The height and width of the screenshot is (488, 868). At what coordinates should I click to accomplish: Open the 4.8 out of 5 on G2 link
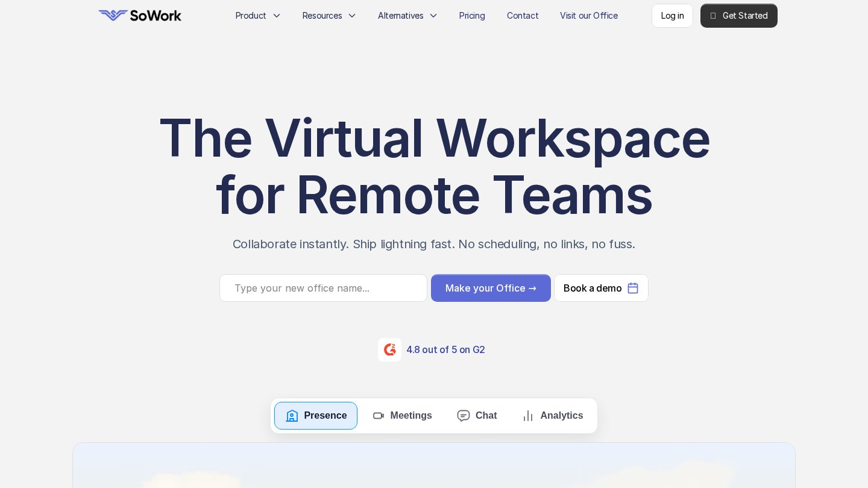point(445,349)
